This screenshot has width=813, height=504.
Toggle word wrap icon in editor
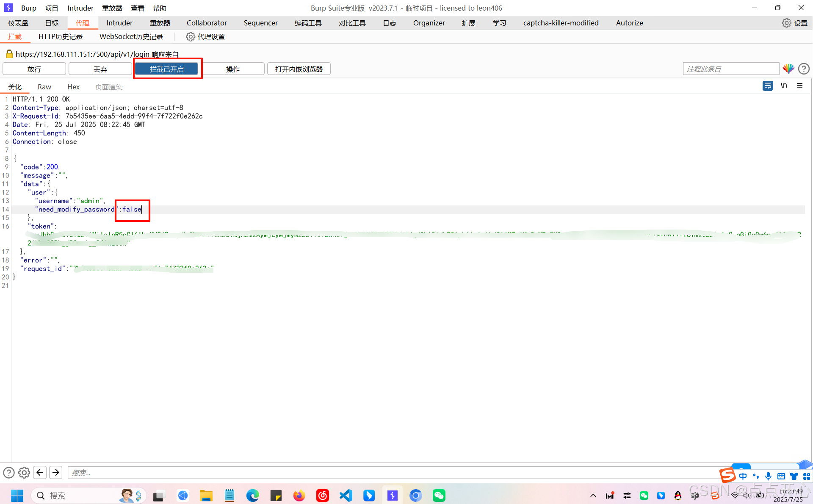[768, 86]
